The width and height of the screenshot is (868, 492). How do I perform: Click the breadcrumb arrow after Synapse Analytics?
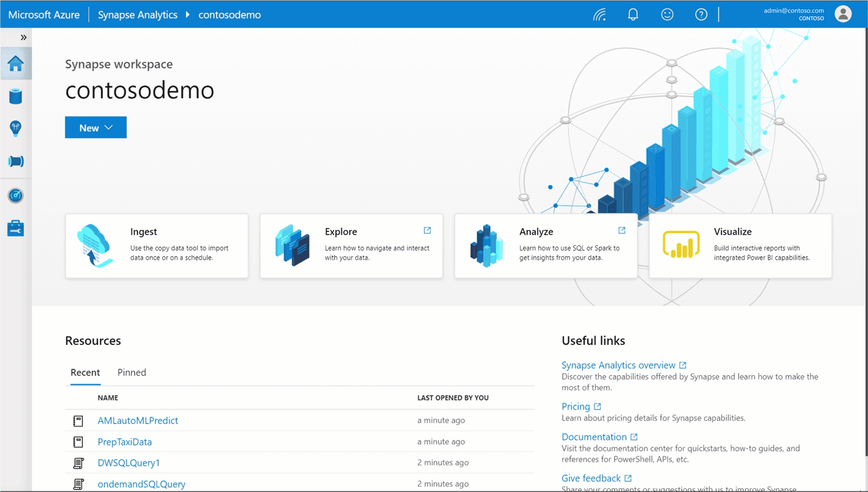[187, 15]
